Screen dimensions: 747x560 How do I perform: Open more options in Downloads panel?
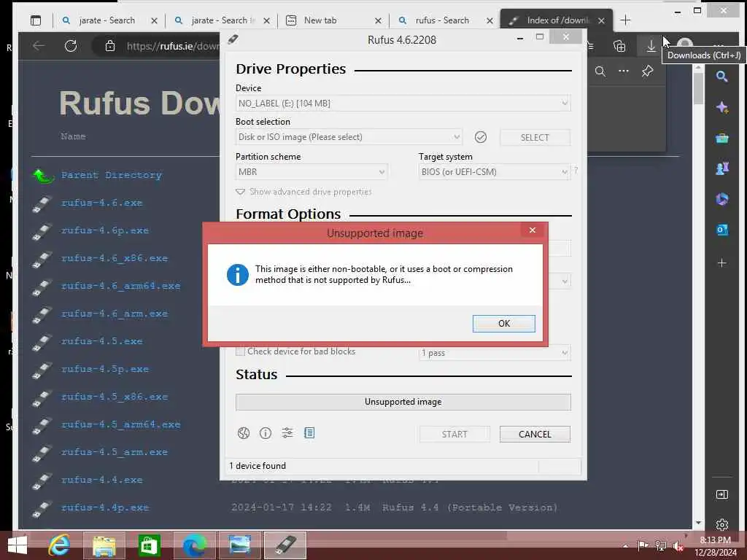(624, 71)
